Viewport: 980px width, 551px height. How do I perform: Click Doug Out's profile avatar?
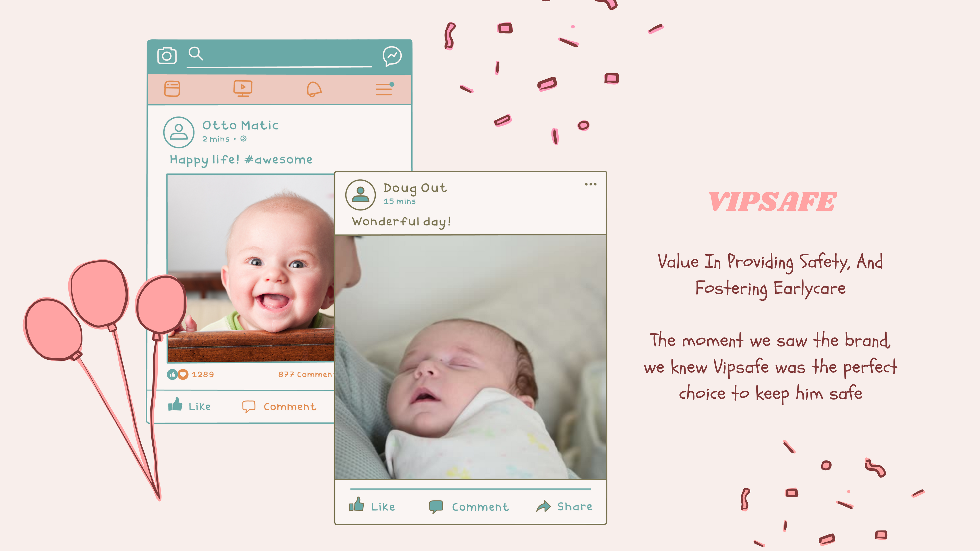pyautogui.click(x=360, y=195)
